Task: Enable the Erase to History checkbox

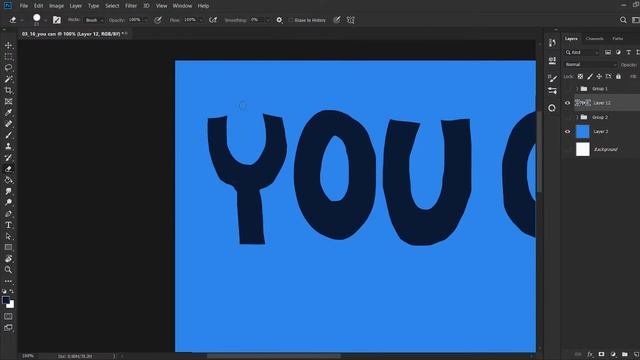Action: click(291, 20)
